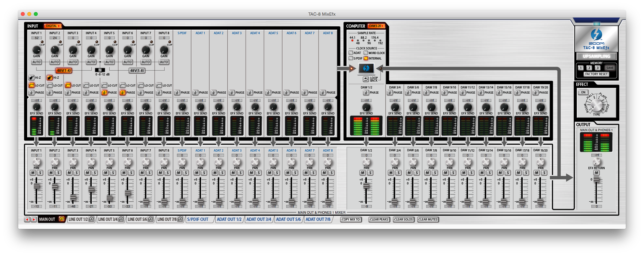Click the phase invert icon on DAW 19/20
This screenshot has height=255, width=644.
point(536,93)
